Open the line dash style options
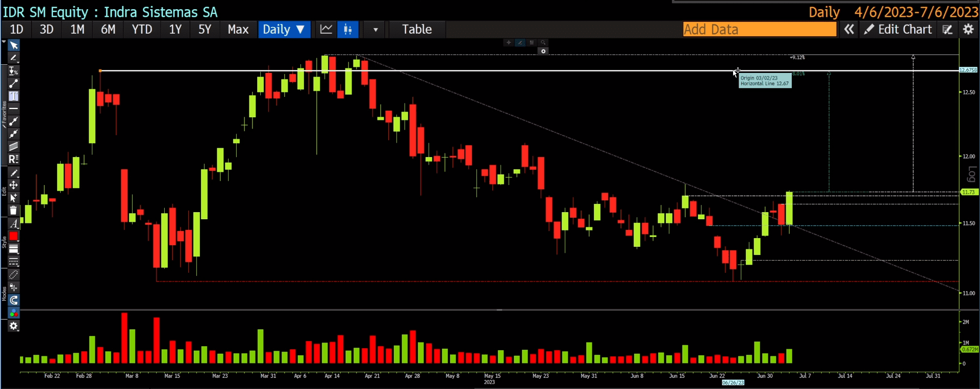980x389 pixels. coord(14,262)
